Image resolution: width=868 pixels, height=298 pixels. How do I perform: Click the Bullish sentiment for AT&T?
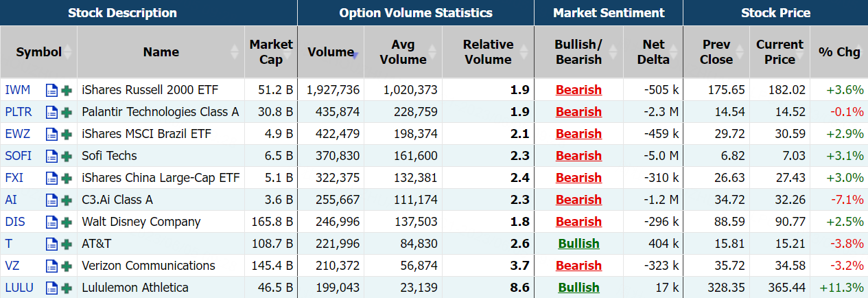click(578, 244)
